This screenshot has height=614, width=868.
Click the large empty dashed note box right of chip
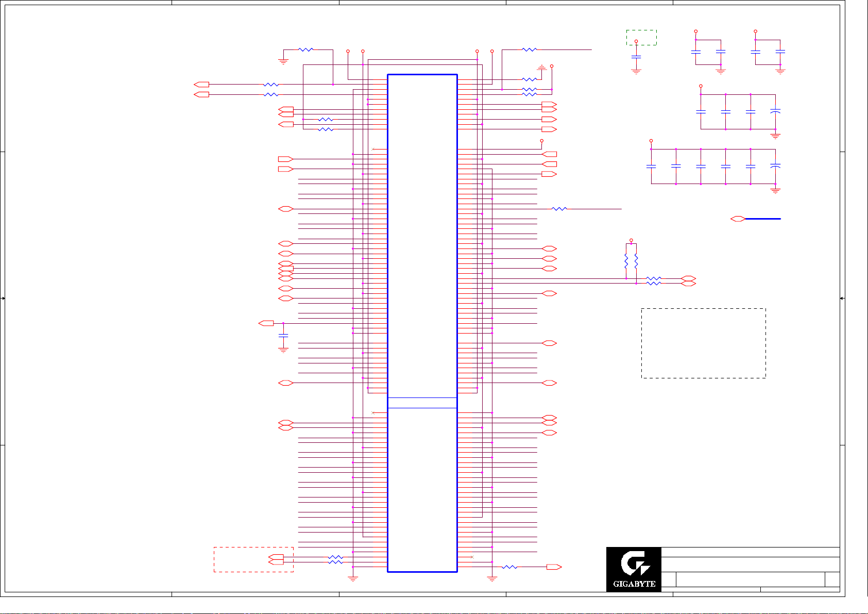(704, 343)
